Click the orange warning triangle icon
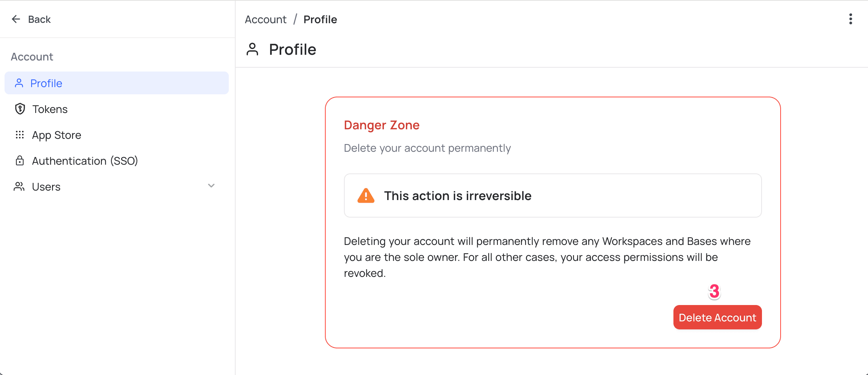This screenshot has width=868, height=375. [x=365, y=195]
